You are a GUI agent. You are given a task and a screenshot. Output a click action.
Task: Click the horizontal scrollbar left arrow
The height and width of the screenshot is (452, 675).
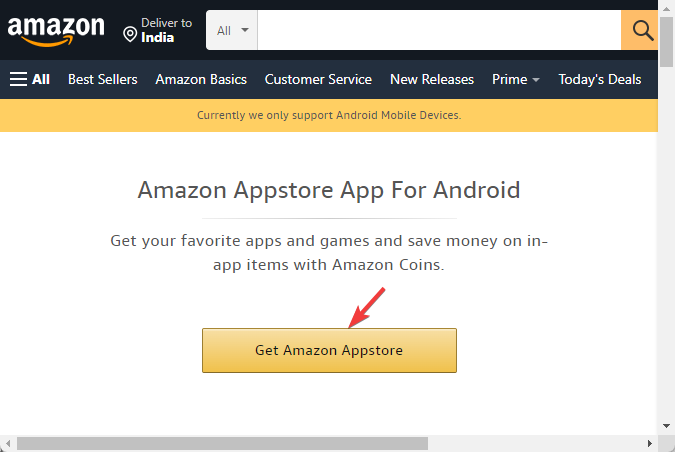pos(8,443)
